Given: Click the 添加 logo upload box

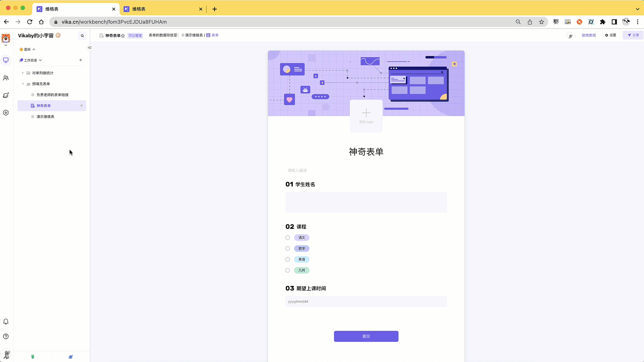Looking at the screenshot, I should (x=366, y=116).
